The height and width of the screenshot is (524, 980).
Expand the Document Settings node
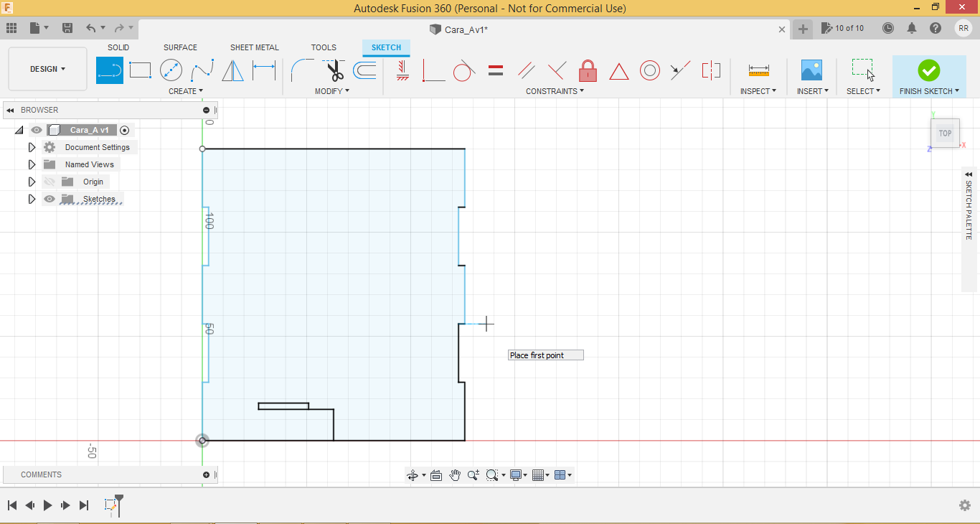coord(32,147)
